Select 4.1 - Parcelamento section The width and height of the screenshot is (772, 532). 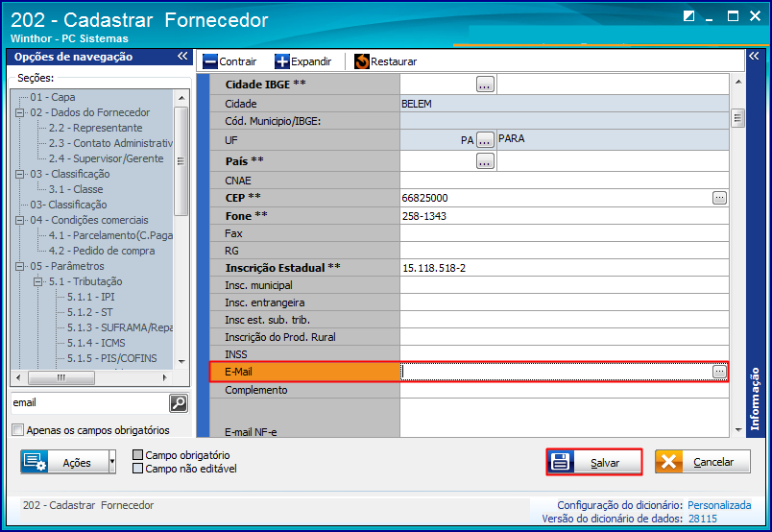pyautogui.click(x=110, y=235)
